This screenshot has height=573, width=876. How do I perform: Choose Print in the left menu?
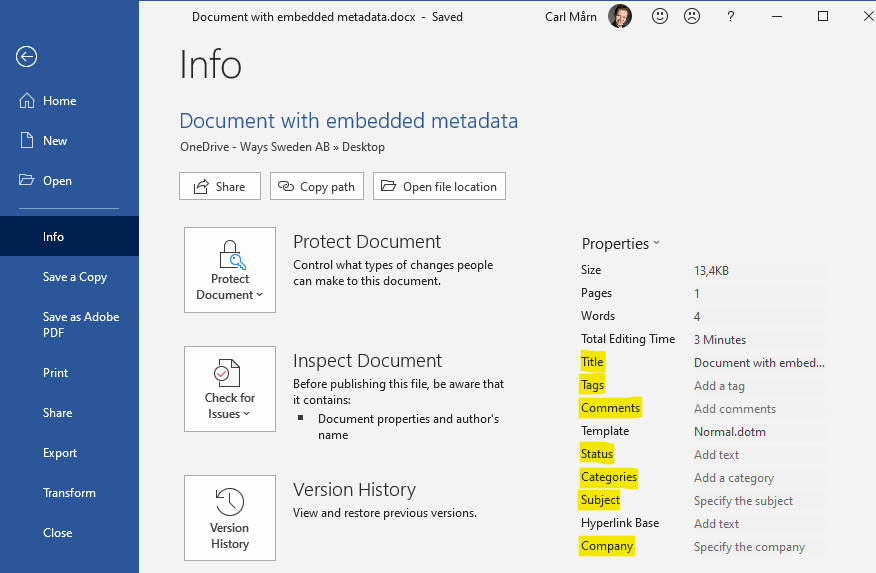tap(56, 373)
